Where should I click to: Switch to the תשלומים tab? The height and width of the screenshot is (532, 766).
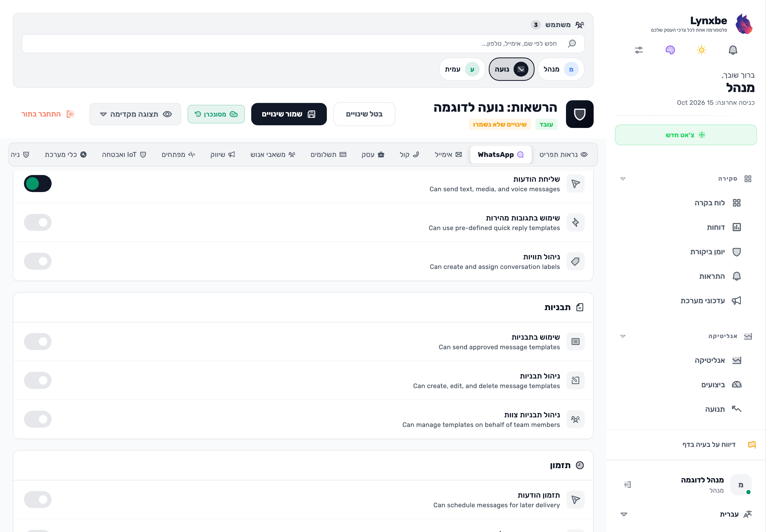tap(328, 154)
